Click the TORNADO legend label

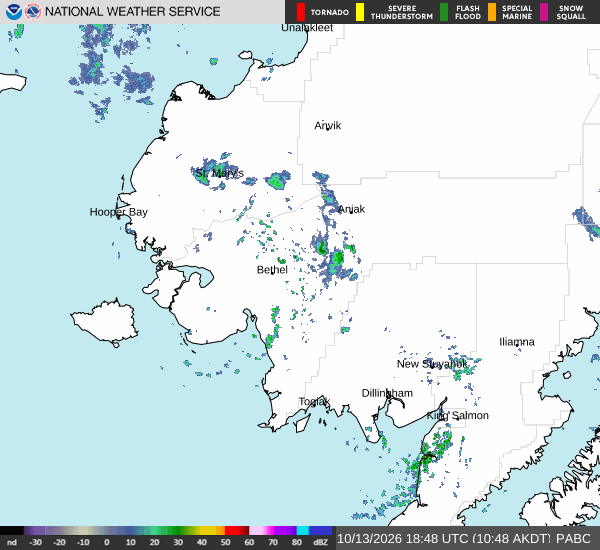pyautogui.click(x=329, y=13)
